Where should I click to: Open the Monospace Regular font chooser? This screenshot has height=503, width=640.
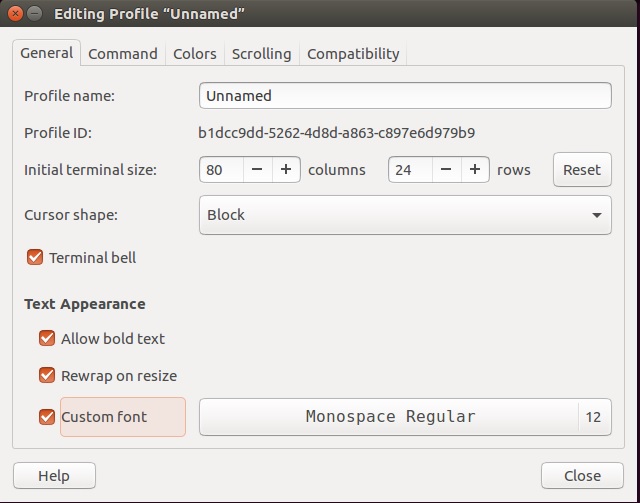[x=405, y=417]
